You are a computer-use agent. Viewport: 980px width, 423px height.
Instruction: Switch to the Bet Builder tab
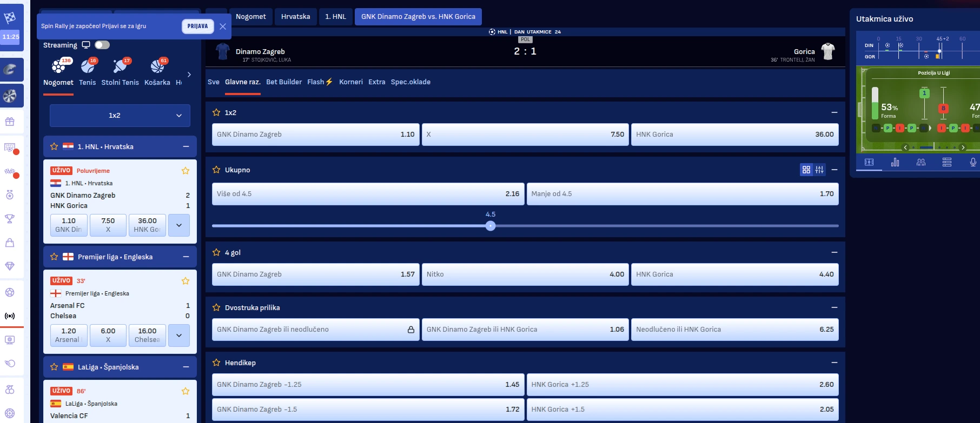284,82
